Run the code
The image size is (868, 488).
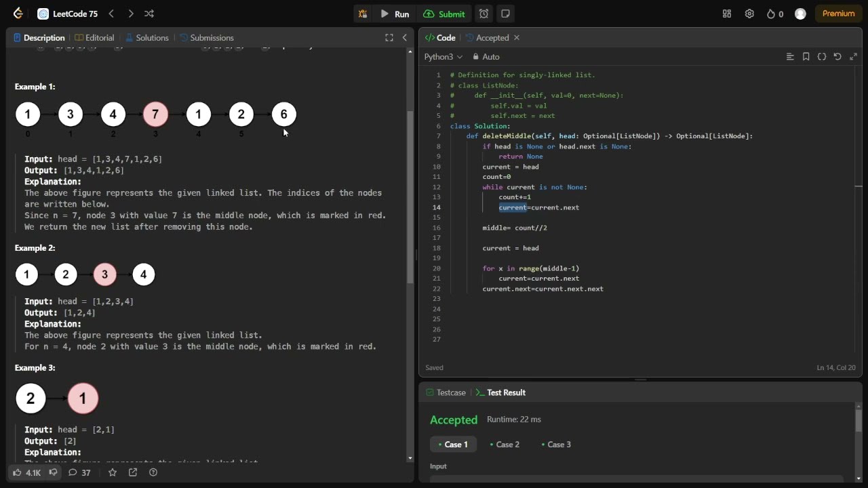tap(395, 14)
